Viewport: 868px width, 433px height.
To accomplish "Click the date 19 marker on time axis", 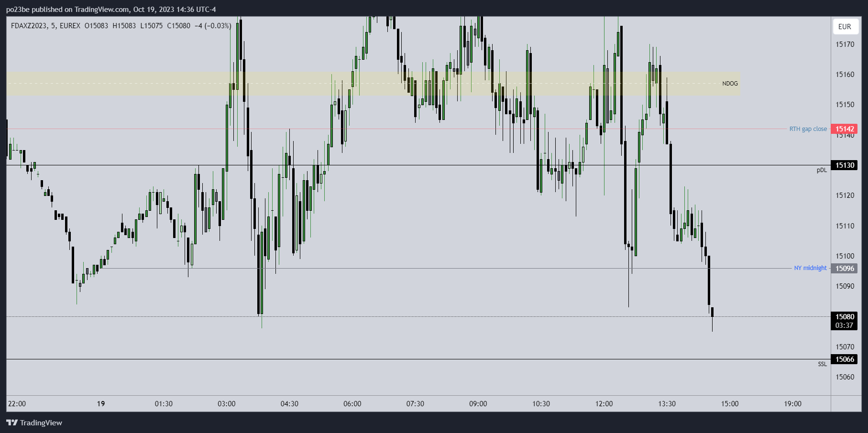I will pos(101,404).
